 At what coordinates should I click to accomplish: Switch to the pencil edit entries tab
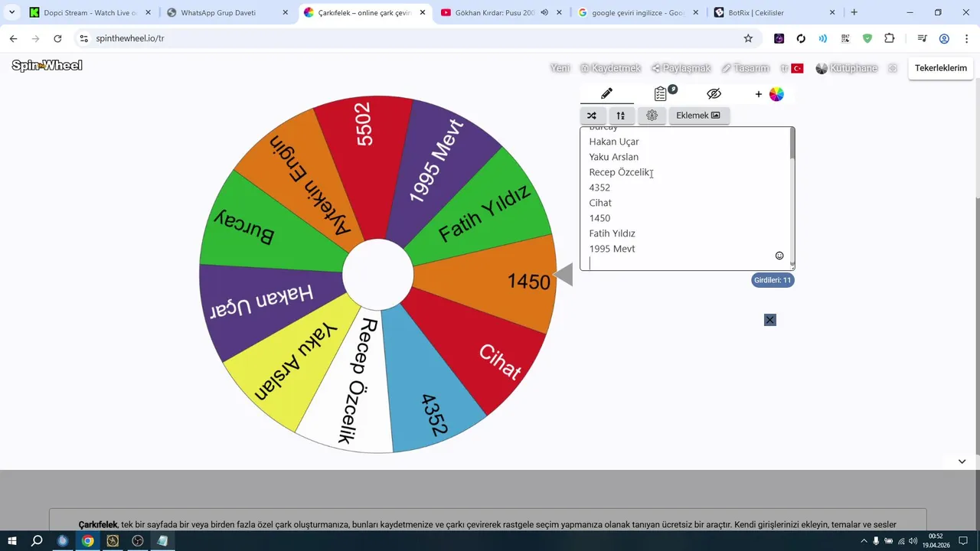tap(606, 93)
